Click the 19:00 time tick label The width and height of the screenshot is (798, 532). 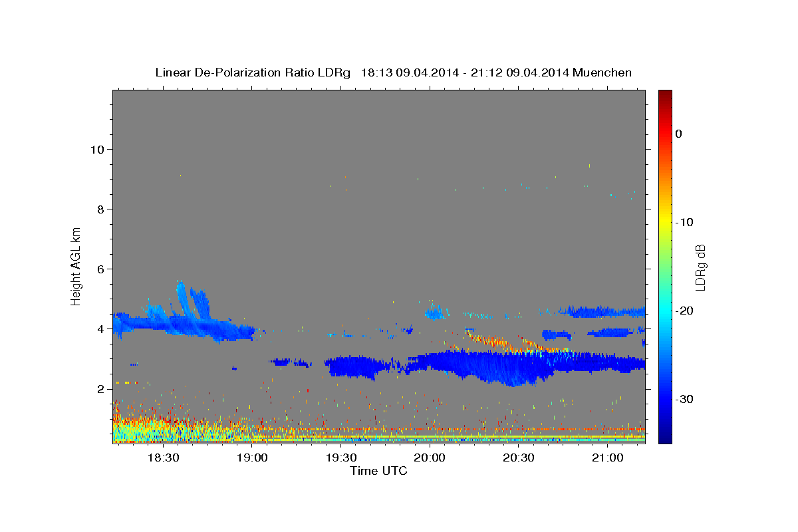click(x=252, y=458)
